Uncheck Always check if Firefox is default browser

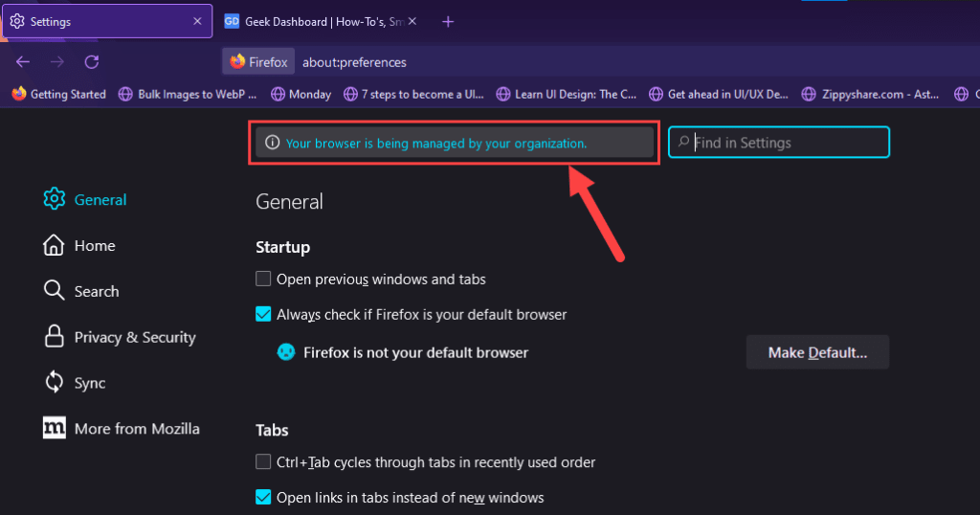tap(263, 314)
